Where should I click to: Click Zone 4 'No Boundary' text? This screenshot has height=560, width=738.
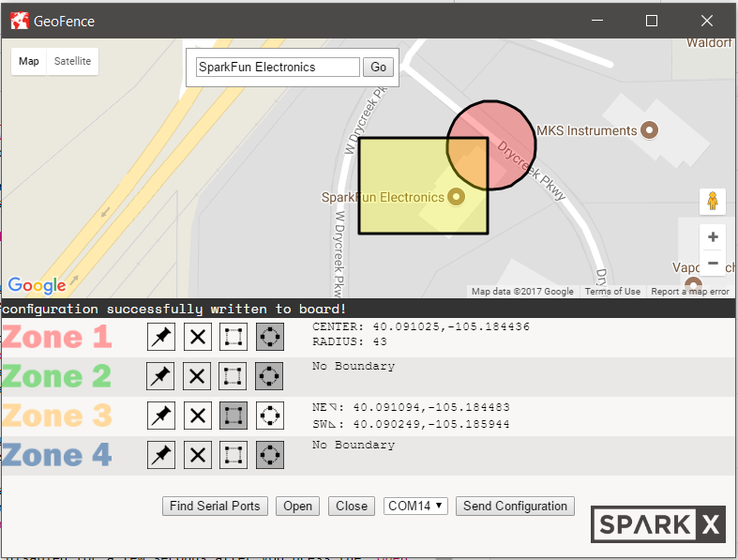point(354,445)
